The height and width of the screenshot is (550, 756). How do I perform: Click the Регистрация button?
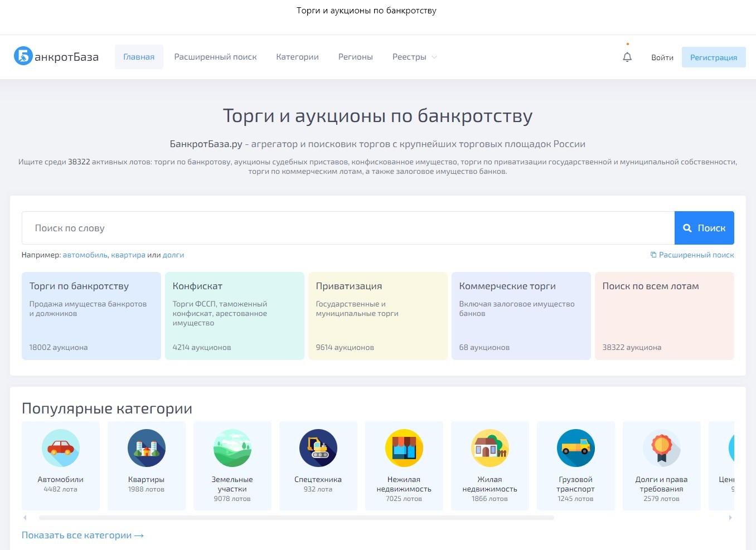[714, 57]
